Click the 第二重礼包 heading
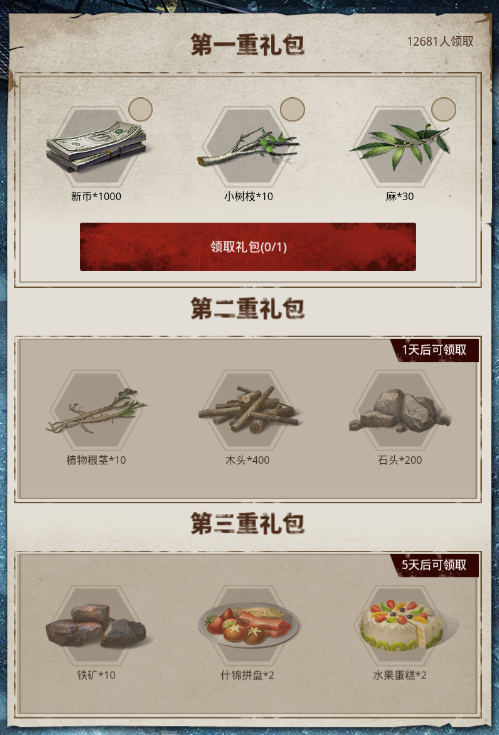The width and height of the screenshot is (499, 735). tap(247, 308)
